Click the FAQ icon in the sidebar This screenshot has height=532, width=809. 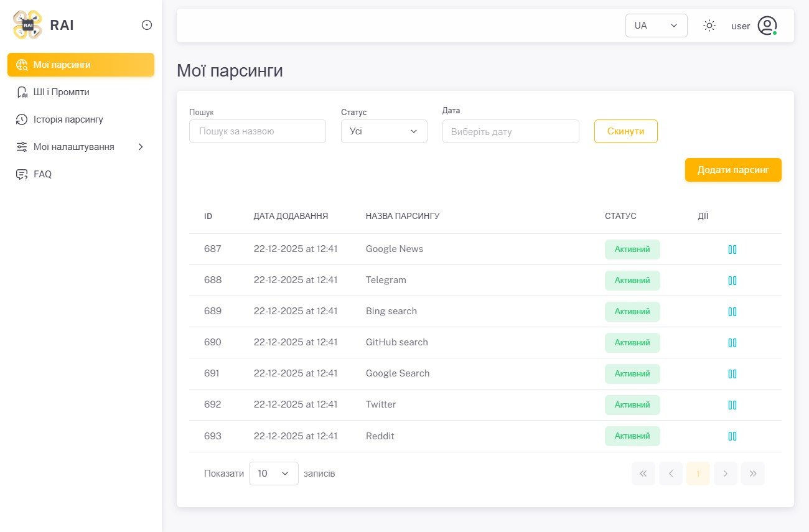21,174
